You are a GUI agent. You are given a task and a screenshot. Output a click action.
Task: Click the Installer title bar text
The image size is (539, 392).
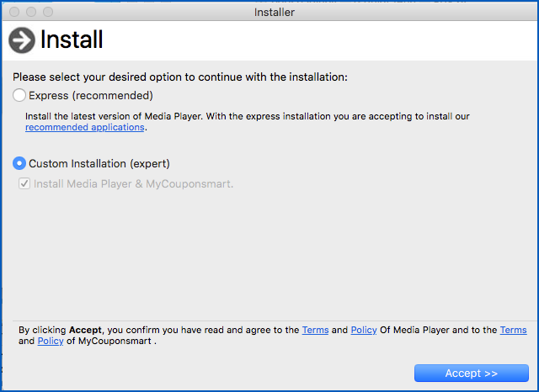pyautogui.click(x=275, y=13)
